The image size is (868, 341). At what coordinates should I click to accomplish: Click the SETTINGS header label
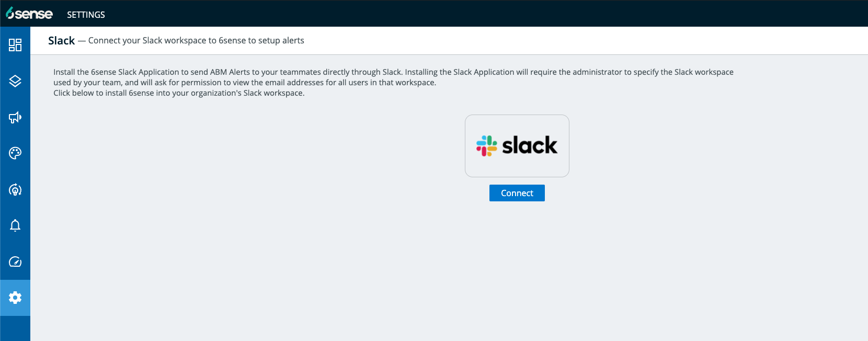pos(86,15)
